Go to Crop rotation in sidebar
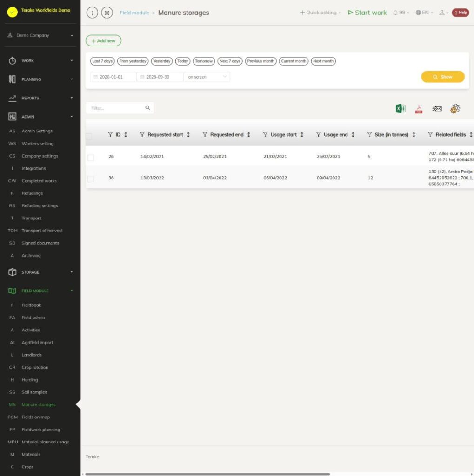 point(35,367)
